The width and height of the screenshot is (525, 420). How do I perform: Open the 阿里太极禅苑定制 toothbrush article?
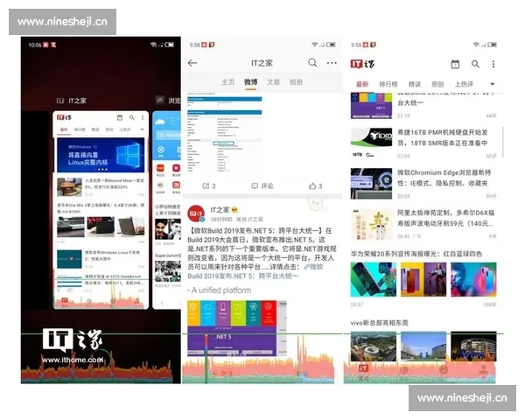pos(423,224)
